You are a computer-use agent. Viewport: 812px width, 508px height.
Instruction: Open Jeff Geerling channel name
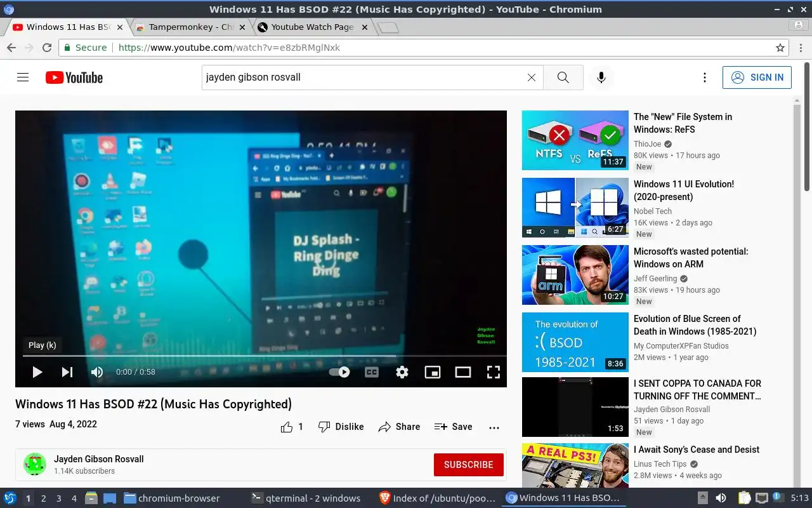(655, 279)
